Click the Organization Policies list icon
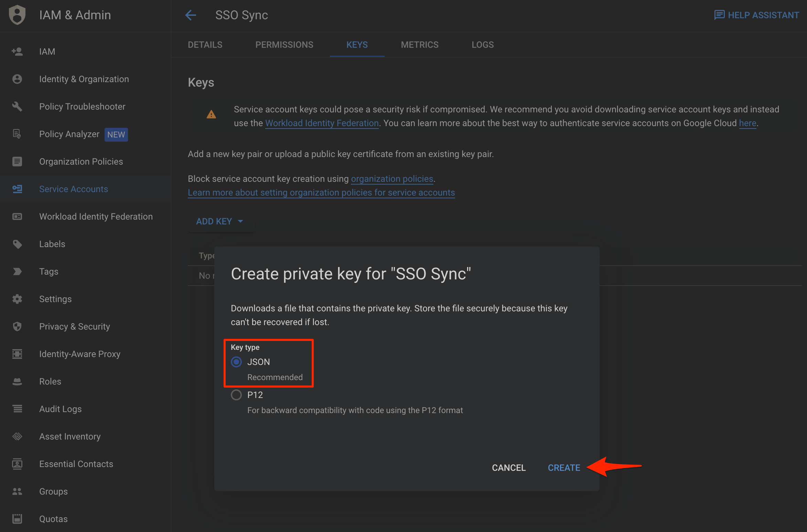Image resolution: width=807 pixels, height=532 pixels. coord(17,162)
